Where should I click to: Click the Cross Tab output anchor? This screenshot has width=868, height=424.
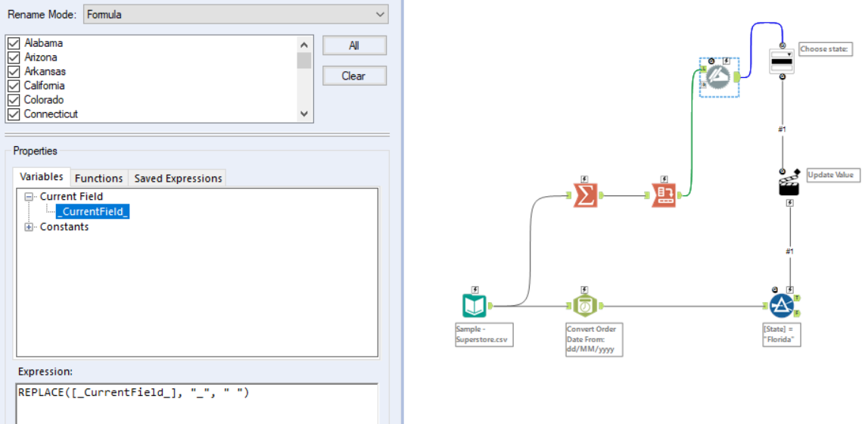(680, 195)
